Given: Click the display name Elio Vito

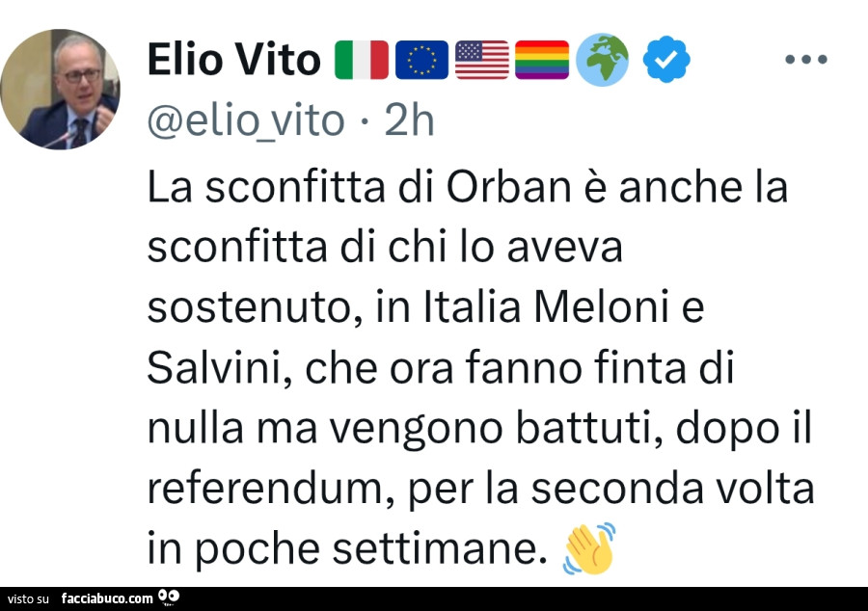Looking at the screenshot, I should pyautogui.click(x=233, y=60).
